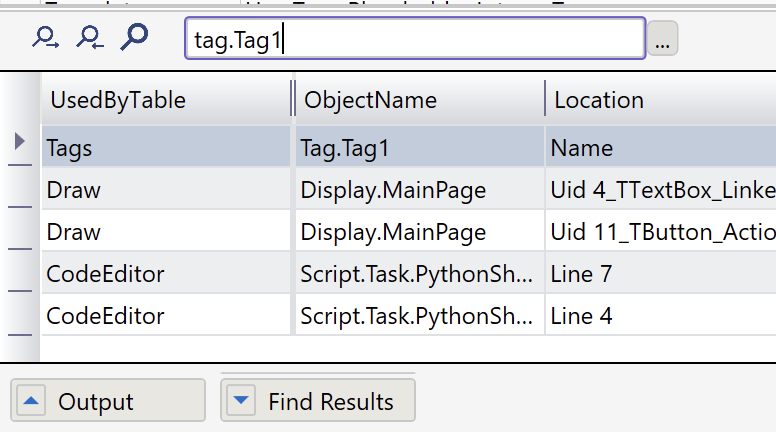Viewport: 776px width, 432px height.
Task: Select the Uid 4_TTextBox location cell
Action: 660,190
